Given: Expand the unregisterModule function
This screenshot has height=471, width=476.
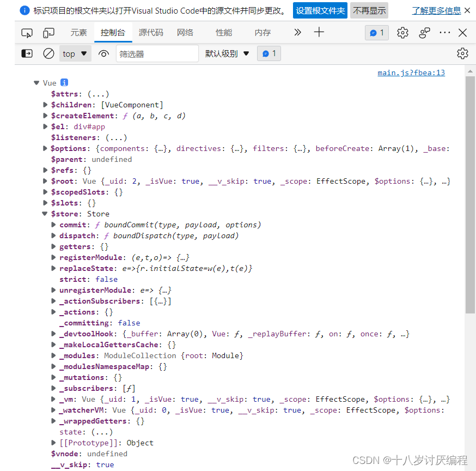Looking at the screenshot, I should point(53,290).
